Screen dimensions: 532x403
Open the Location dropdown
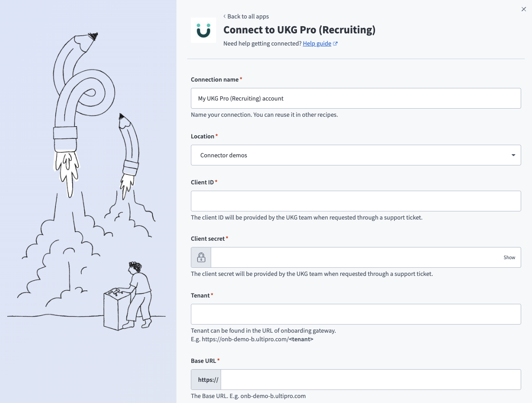click(x=356, y=155)
